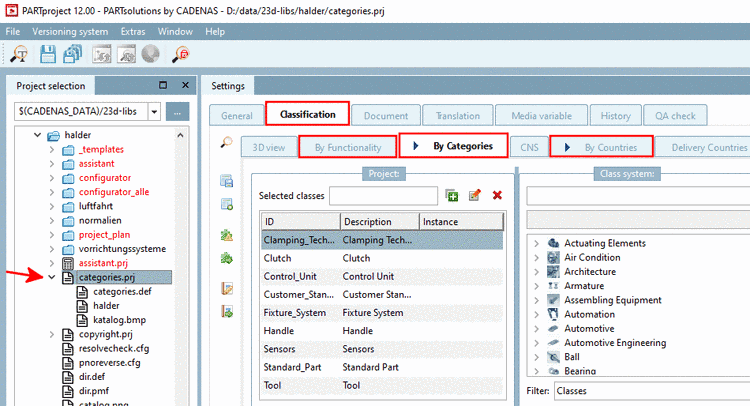Switch to the Media variable tab
This screenshot has width=750, height=406.
pos(541,116)
